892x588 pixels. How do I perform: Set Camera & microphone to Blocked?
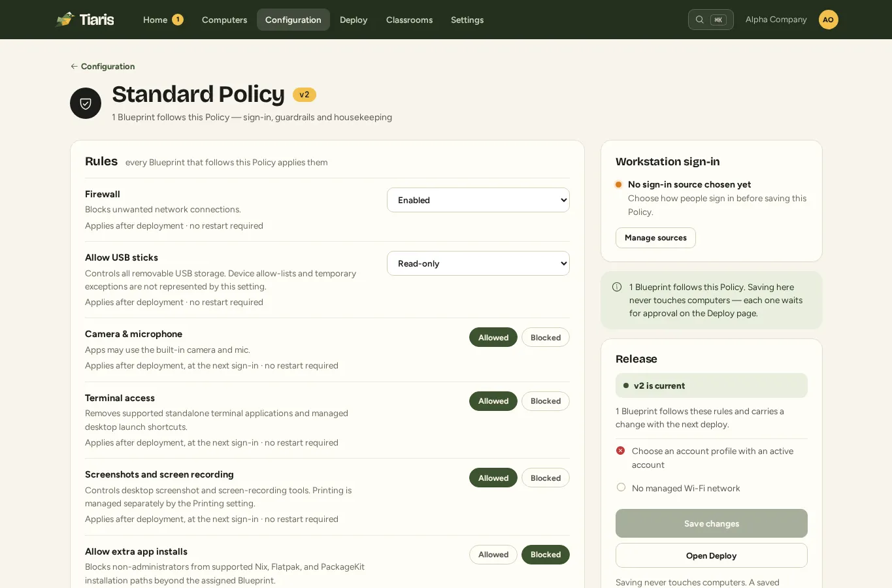coord(546,338)
